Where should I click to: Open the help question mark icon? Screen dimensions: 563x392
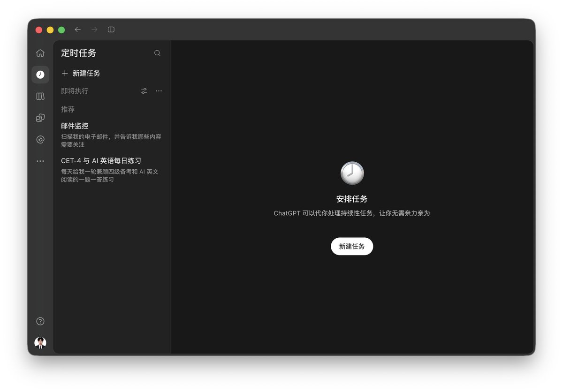pyautogui.click(x=40, y=321)
